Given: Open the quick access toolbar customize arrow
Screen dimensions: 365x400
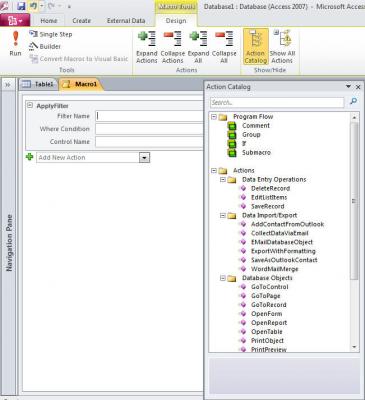Looking at the screenshot, I should (x=69, y=6).
